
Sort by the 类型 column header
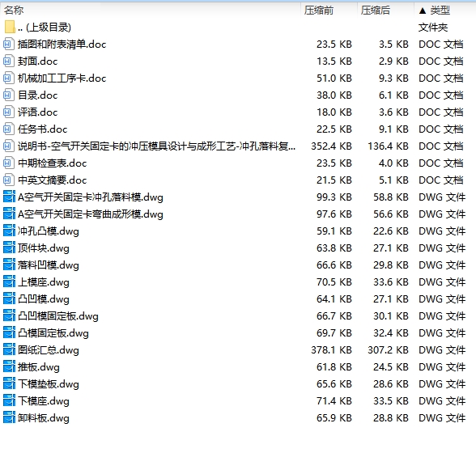pyautogui.click(x=440, y=11)
